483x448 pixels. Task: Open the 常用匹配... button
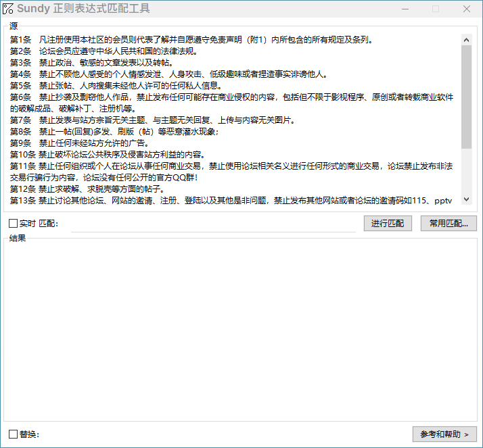(448, 224)
